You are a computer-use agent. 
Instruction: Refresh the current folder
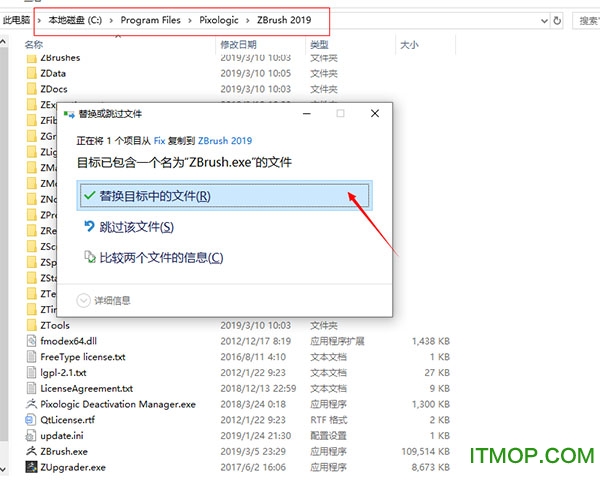pos(557,20)
